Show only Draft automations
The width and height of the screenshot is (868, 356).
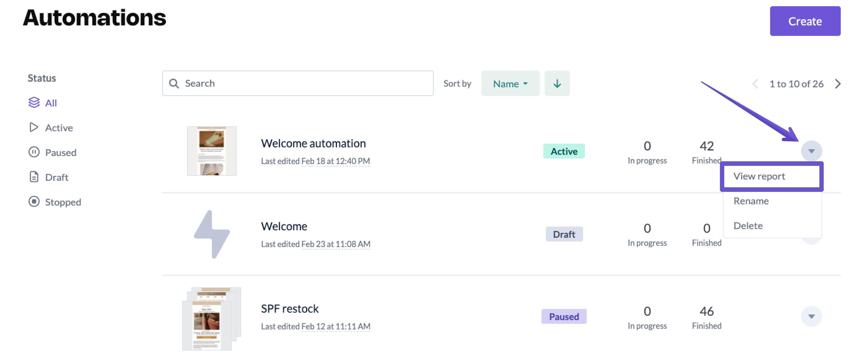click(56, 177)
